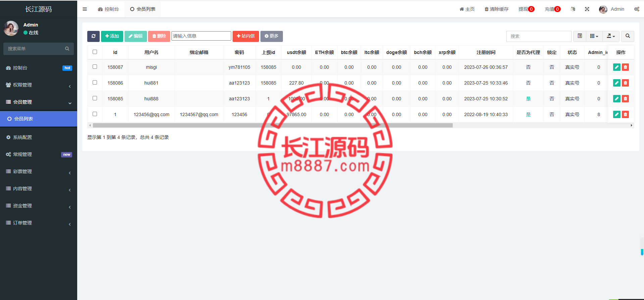Click the scrollbar right arrow
The height and width of the screenshot is (300, 644).
pos(632,125)
